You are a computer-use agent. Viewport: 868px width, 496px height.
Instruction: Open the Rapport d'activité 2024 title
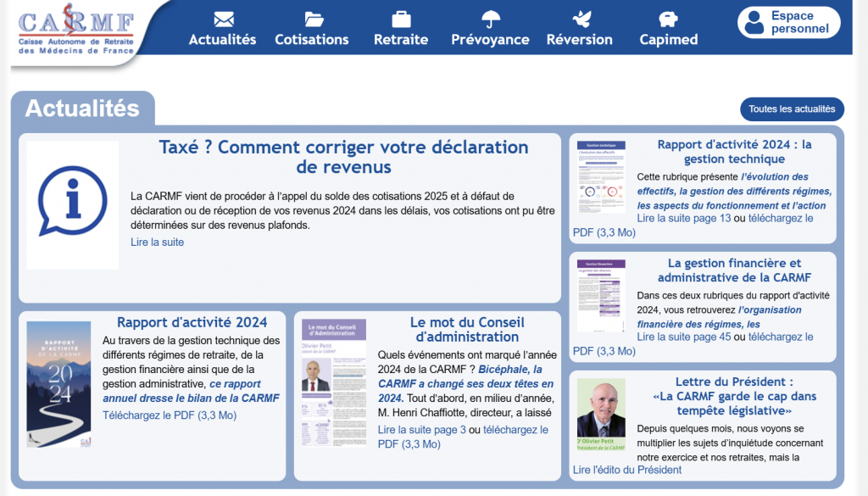(192, 322)
